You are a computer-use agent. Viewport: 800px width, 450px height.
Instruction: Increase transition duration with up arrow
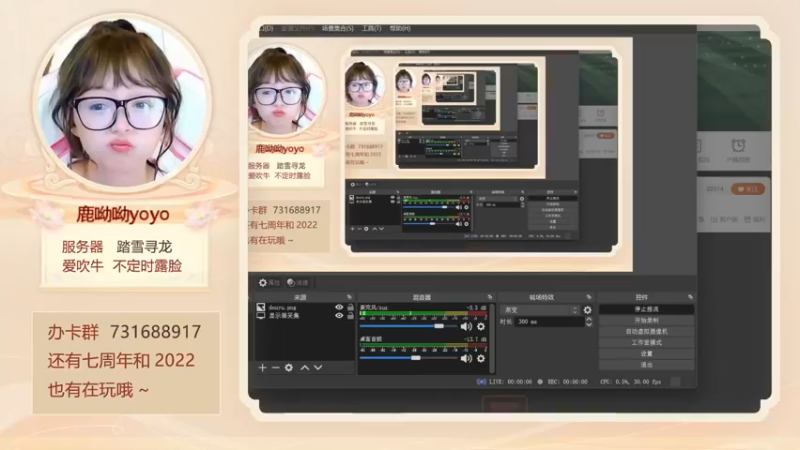pyautogui.click(x=589, y=319)
